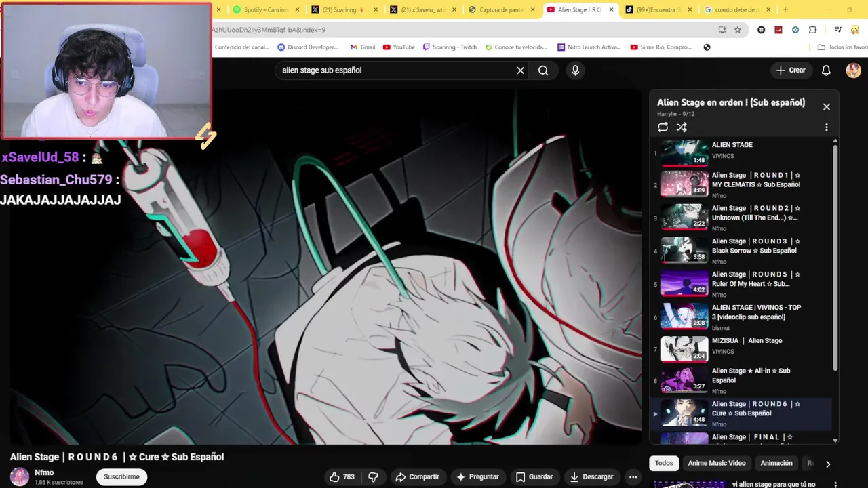This screenshot has width=868, height=488.
Task: Open the Crear menu
Action: point(791,70)
